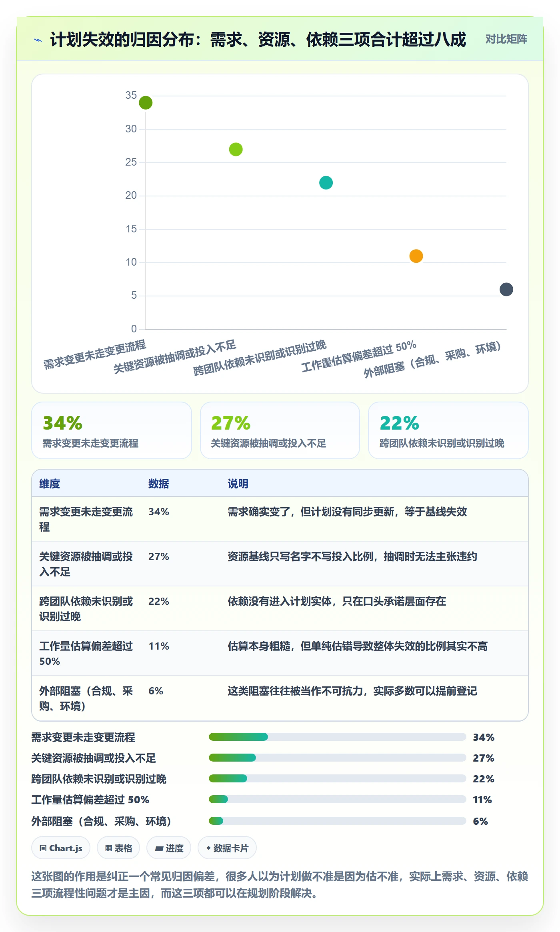This screenshot has width=560, height=932.
Task: Click the 34% cell in the table
Action: point(159,512)
